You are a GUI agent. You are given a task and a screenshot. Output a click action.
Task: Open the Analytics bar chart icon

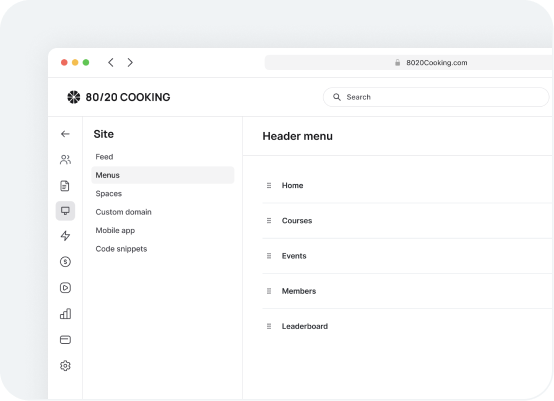click(x=65, y=313)
